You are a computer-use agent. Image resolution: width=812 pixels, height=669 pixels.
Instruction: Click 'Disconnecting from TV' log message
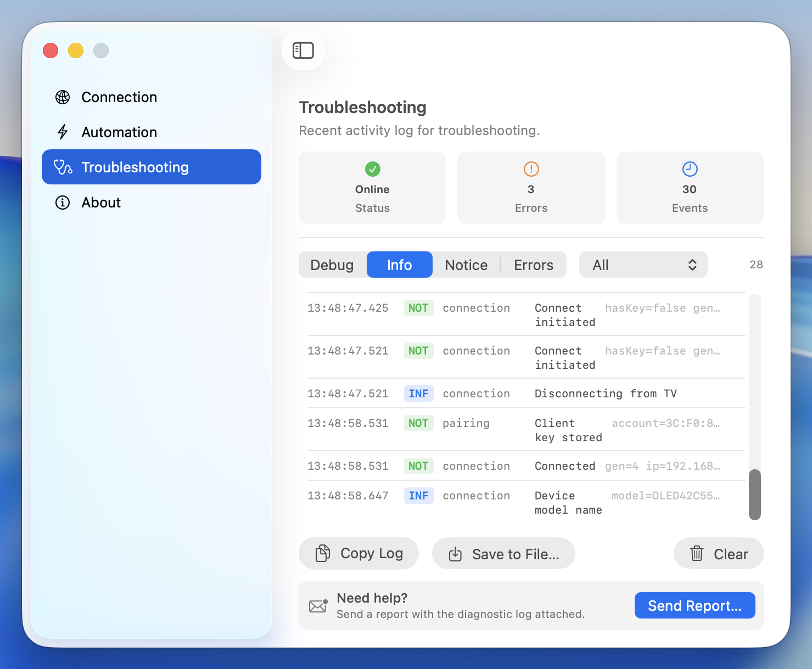pos(606,393)
